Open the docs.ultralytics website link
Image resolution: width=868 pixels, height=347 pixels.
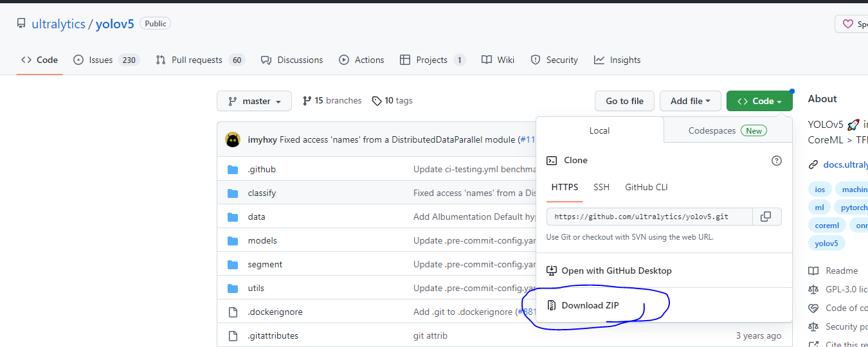[845, 165]
